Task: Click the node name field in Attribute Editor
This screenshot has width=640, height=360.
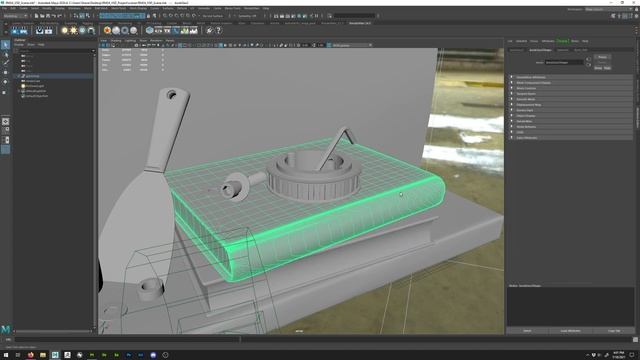Action: [x=564, y=62]
